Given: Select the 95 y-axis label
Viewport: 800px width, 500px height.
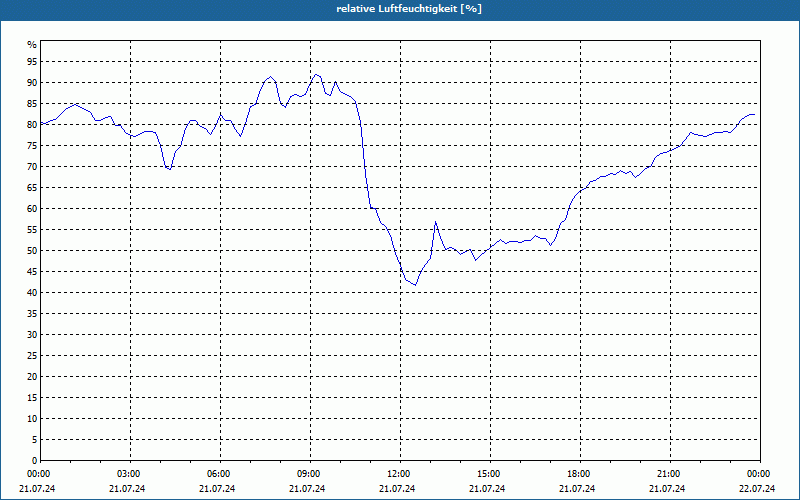Looking at the screenshot, I should coord(32,62).
